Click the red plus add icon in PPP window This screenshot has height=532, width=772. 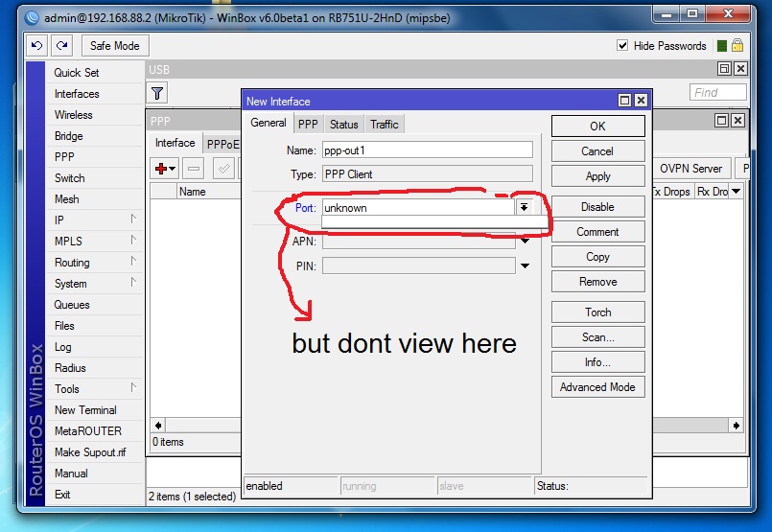coord(160,169)
